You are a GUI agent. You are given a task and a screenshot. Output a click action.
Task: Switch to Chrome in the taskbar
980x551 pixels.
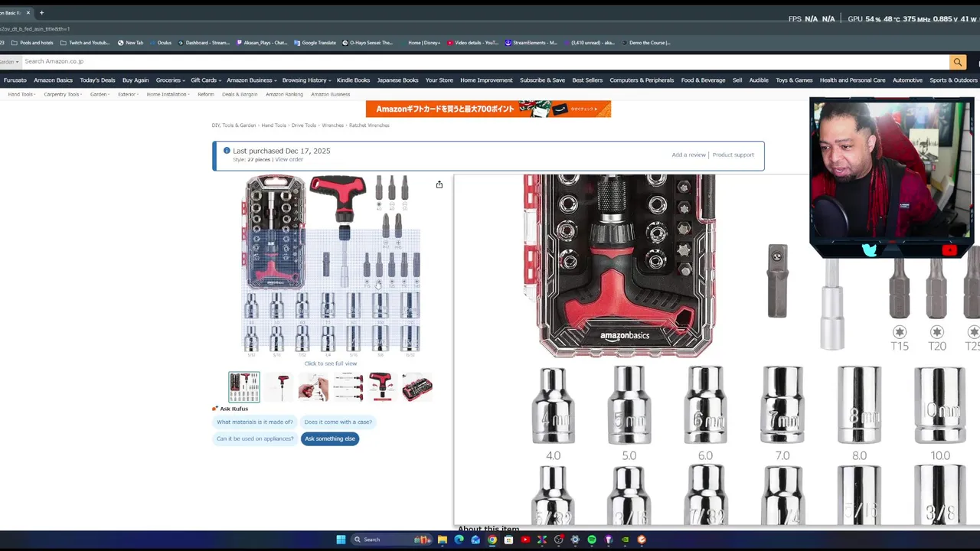[x=492, y=540]
